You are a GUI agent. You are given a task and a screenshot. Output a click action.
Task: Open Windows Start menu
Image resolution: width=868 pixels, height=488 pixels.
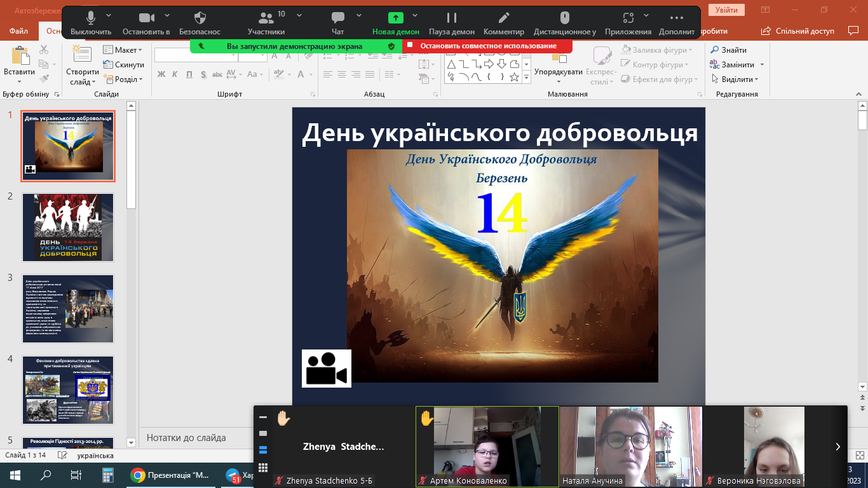click(x=15, y=475)
